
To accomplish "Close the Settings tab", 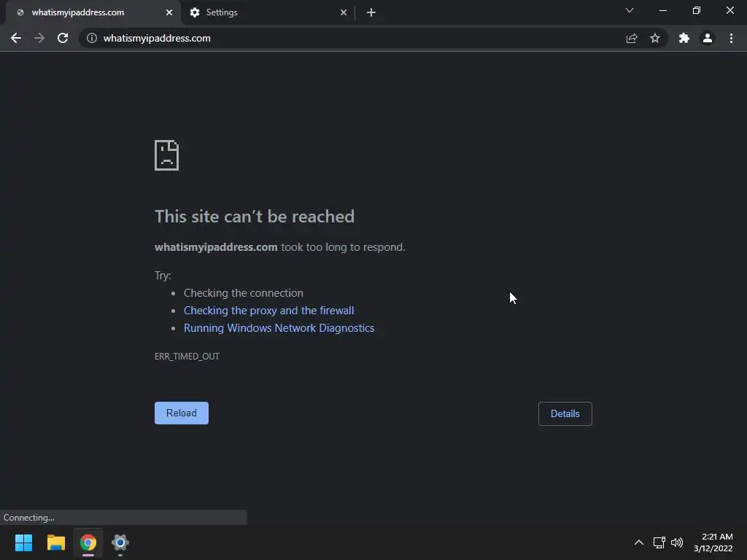I will tap(344, 12).
